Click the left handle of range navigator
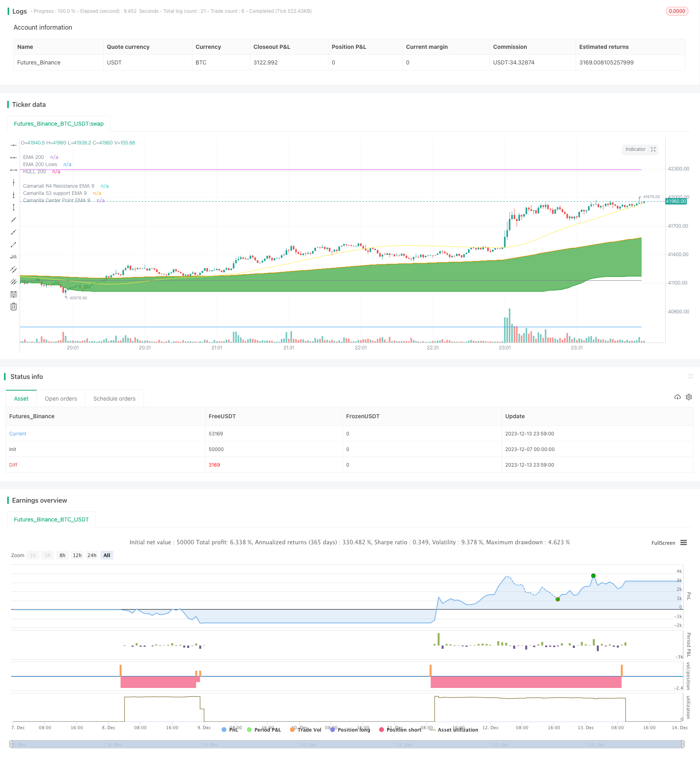700x760 pixels. coord(11,744)
